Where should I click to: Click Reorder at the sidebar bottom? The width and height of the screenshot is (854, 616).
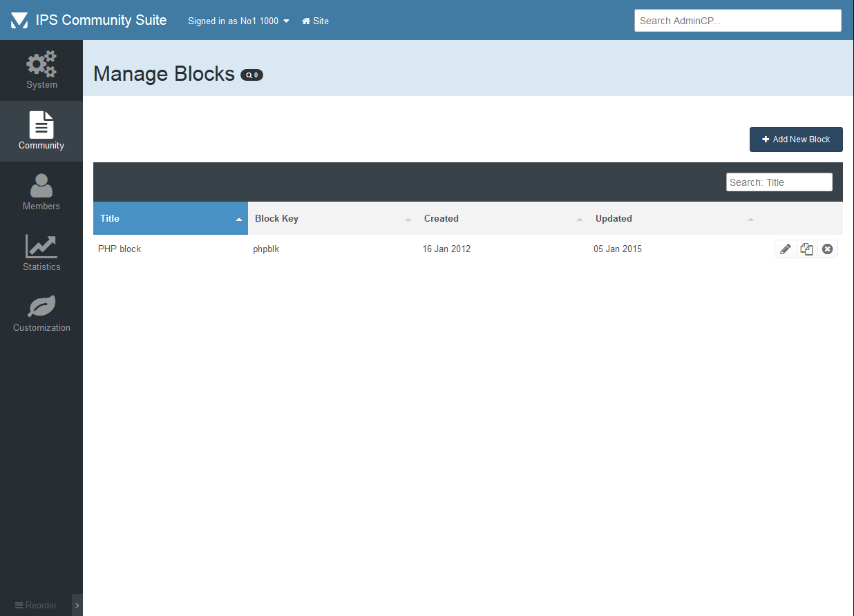(36, 605)
